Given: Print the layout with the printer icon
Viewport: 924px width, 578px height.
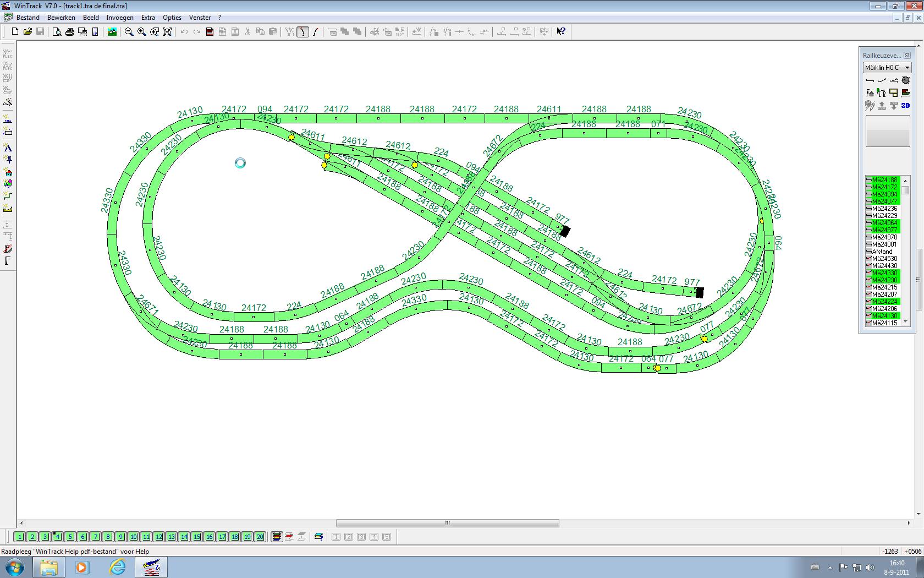Looking at the screenshot, I should (70, 32).
